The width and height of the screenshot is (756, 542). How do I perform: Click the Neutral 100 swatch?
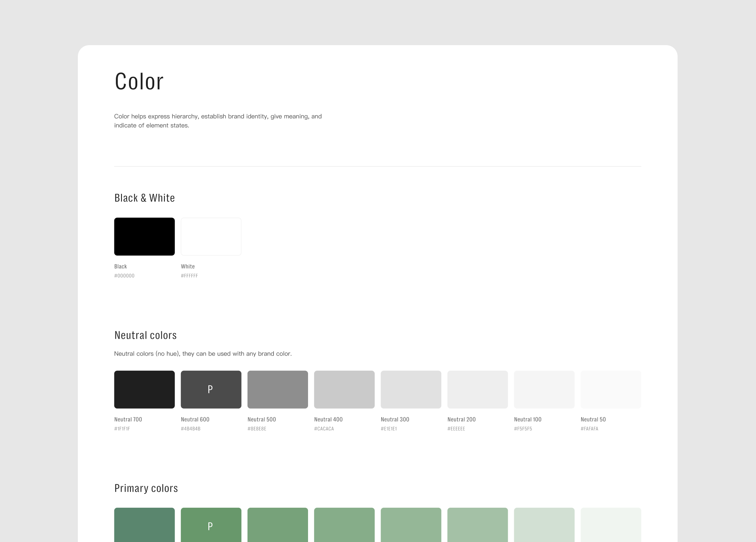(544, 389)
